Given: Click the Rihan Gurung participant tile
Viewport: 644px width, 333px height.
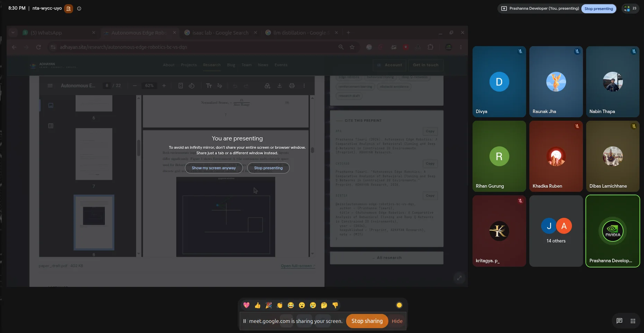Looking at the screenshot, I should pos(499,156).
